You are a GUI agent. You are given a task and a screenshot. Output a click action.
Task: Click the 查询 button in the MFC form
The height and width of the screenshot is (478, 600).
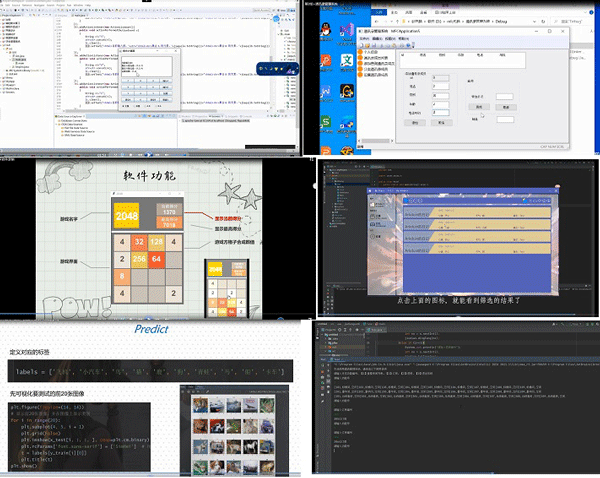point(478,107)
